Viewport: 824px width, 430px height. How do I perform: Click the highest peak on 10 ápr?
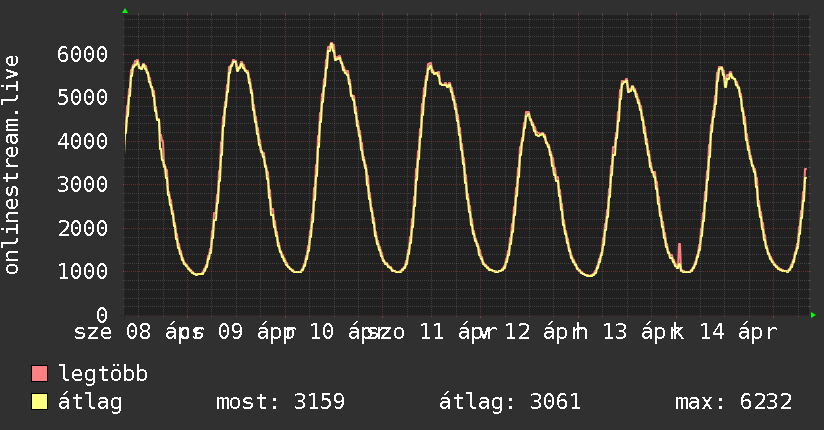331,45
